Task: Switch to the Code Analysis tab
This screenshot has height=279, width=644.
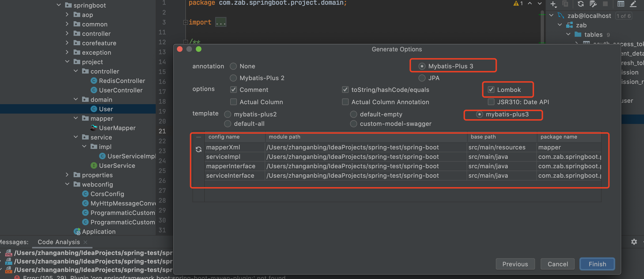Action: (59, 242)
